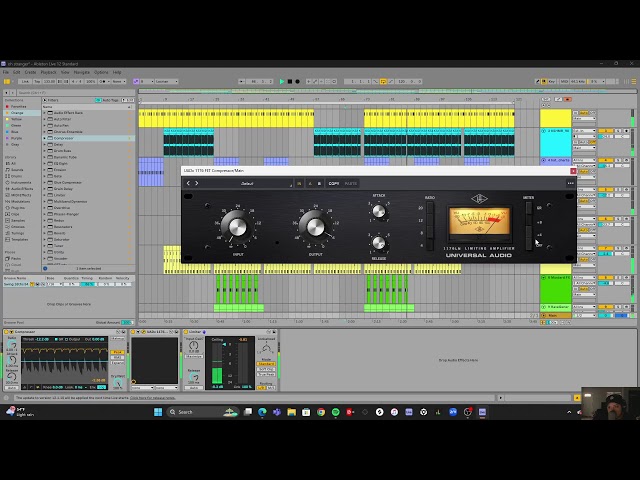640x480 pixels.
Task: Open the Edit menu
Action: pos(17,72)
